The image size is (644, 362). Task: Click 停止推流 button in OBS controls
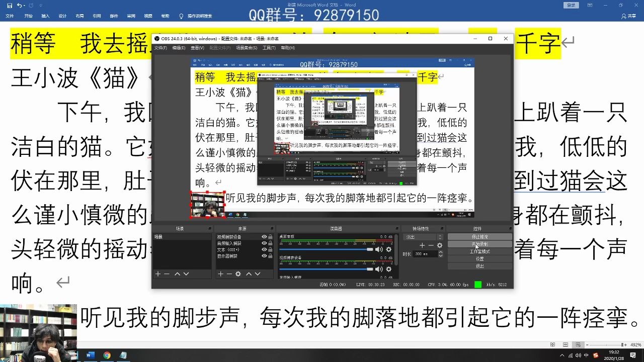(479, 237)
